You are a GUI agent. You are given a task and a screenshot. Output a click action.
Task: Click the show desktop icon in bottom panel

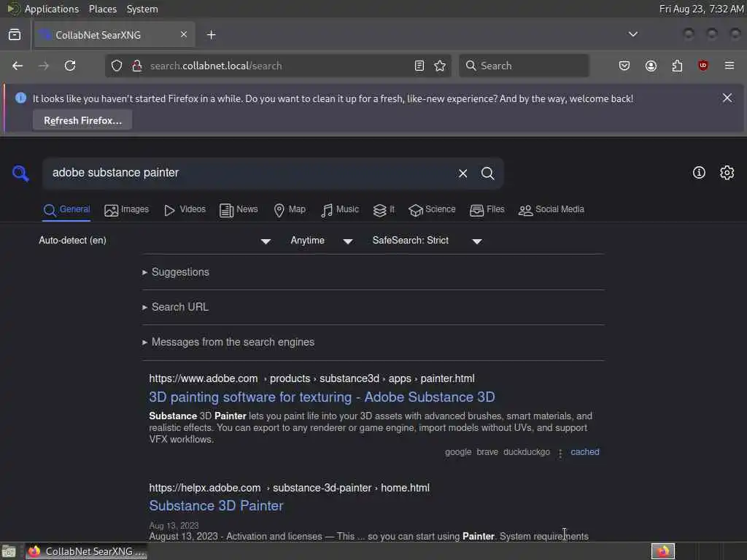tap(9, 552)
